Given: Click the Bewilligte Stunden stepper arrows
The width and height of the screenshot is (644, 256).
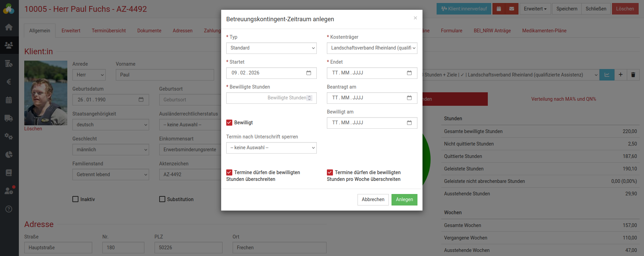Looking at the screenshot, I should click(309, 98).
